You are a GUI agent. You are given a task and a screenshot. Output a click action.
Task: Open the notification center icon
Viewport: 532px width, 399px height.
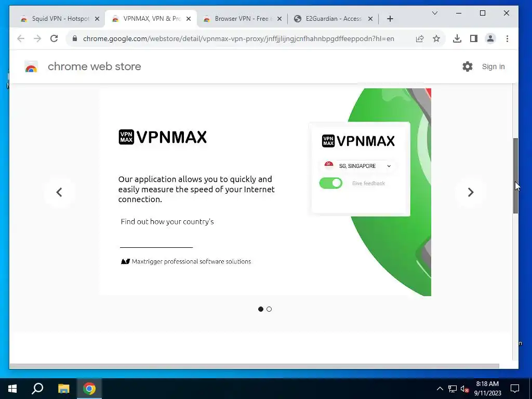(515, 389)
